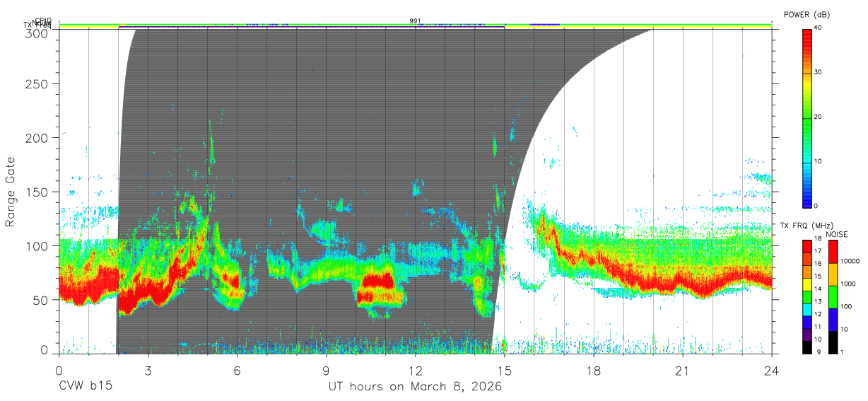Select the yellow 14–15 MHz TX FRQ swatch
868x401 pixels.
(x=807, y=284)
